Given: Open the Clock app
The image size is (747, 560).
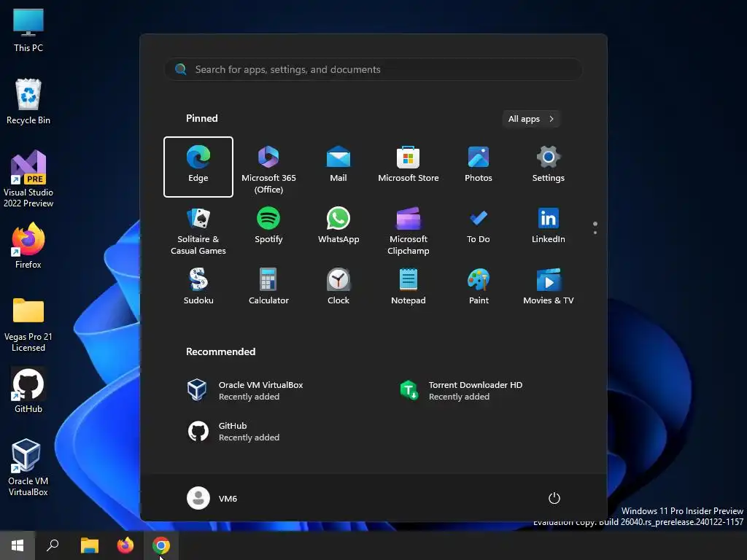Looking at the screenshot, I should (x=338, y=287).
